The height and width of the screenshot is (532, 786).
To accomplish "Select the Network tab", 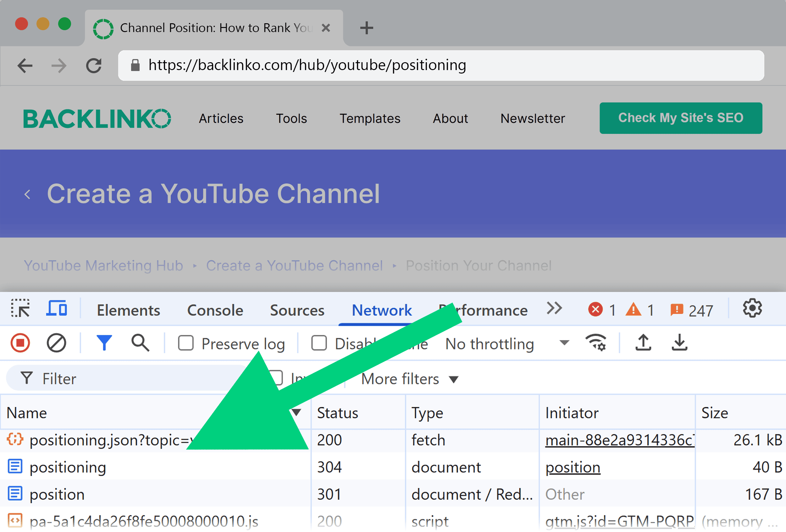I will point(382,310).
